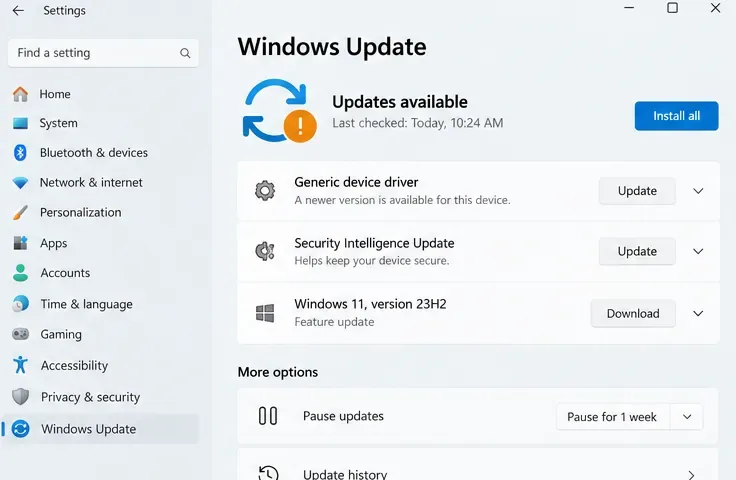The height and width of the screenshot is (480, 736).
Task: Click the 'Pause updates' label
Action: click(x=343, y=416)
